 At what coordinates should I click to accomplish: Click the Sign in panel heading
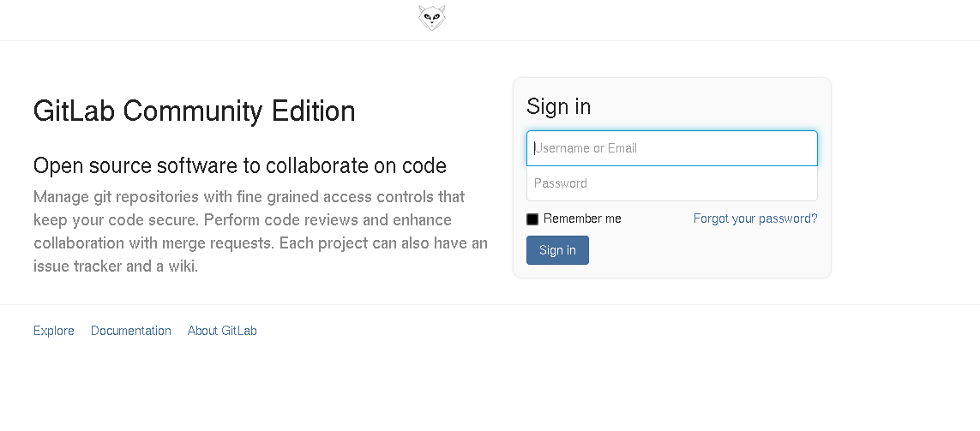(x=558, y=106)
